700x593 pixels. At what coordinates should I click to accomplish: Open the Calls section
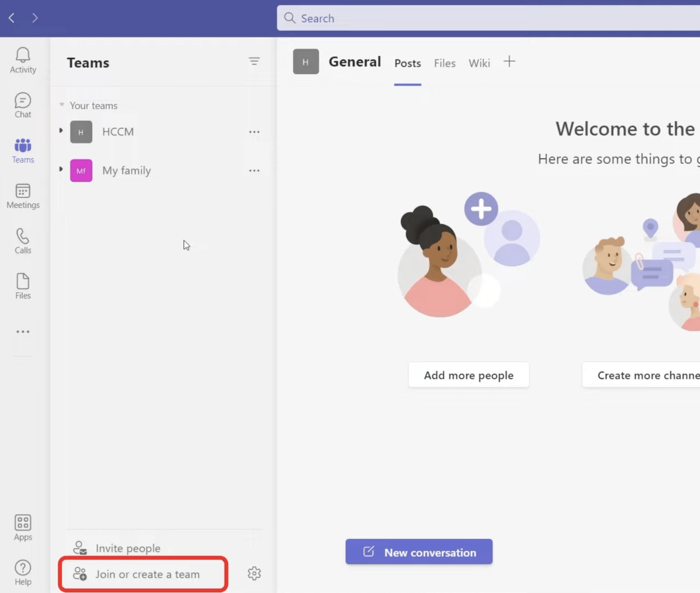tap(22, 240)
